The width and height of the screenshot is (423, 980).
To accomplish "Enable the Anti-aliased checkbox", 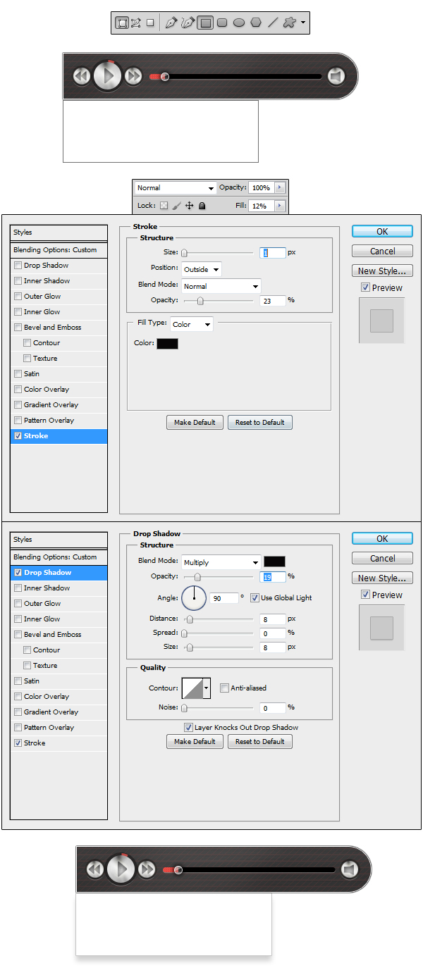I will [x=224, y=688].
